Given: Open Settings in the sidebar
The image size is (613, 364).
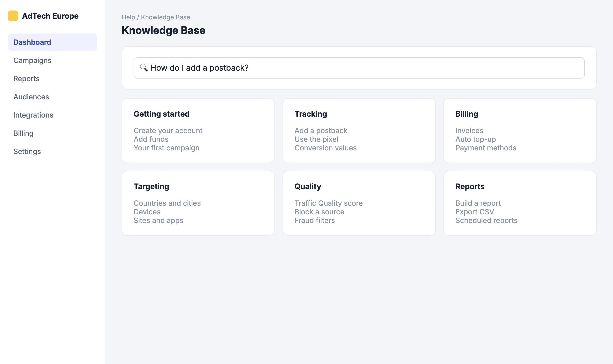Looking at the screenshot, I should (x=52, y=151).
